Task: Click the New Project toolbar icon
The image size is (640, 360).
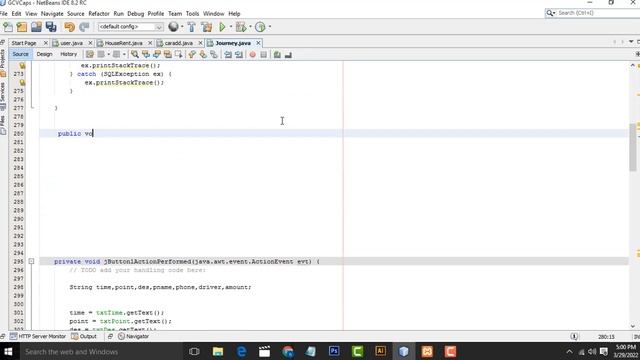Action: click(22, 27)
